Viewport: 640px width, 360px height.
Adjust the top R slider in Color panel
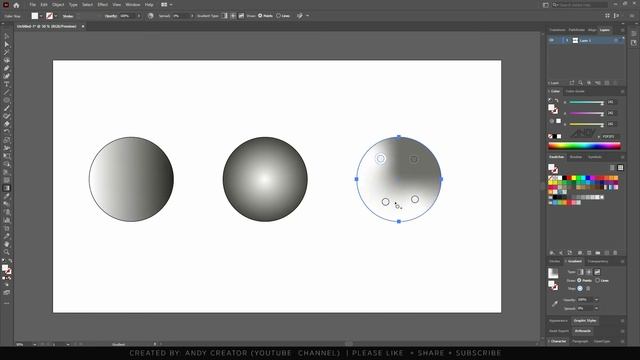coord(587,102)
